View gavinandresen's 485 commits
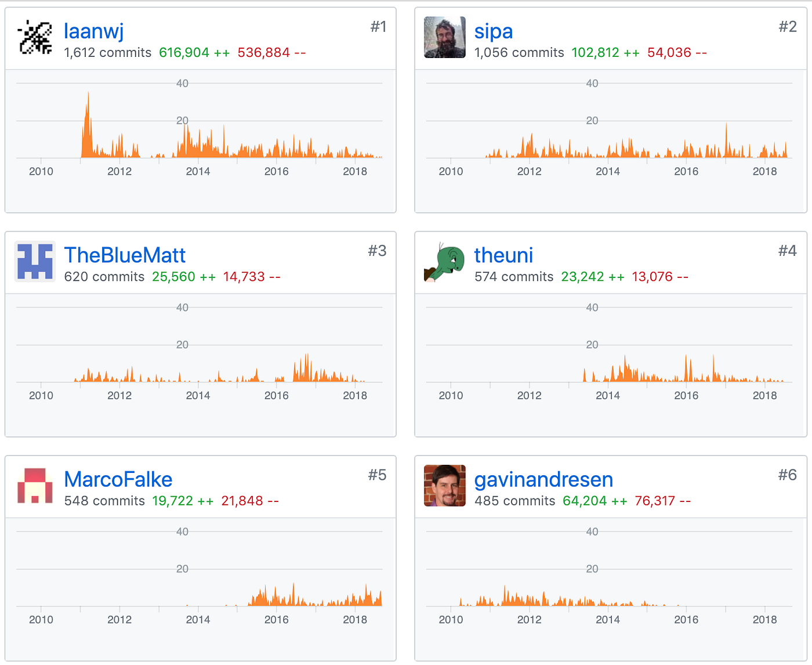Viewport: 812px width, 665px height. coord(514,501)
